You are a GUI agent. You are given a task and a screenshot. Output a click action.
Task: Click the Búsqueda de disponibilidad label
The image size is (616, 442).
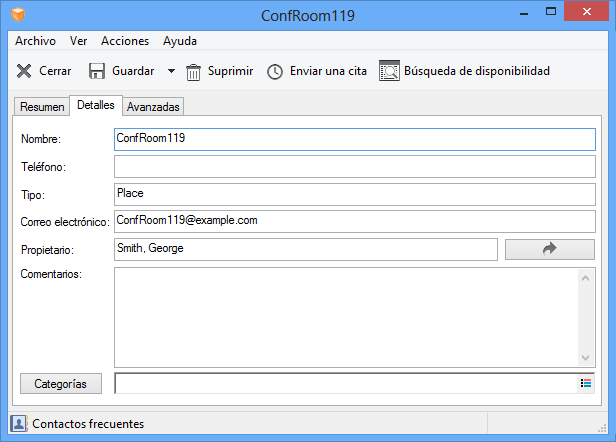point(477,71)
